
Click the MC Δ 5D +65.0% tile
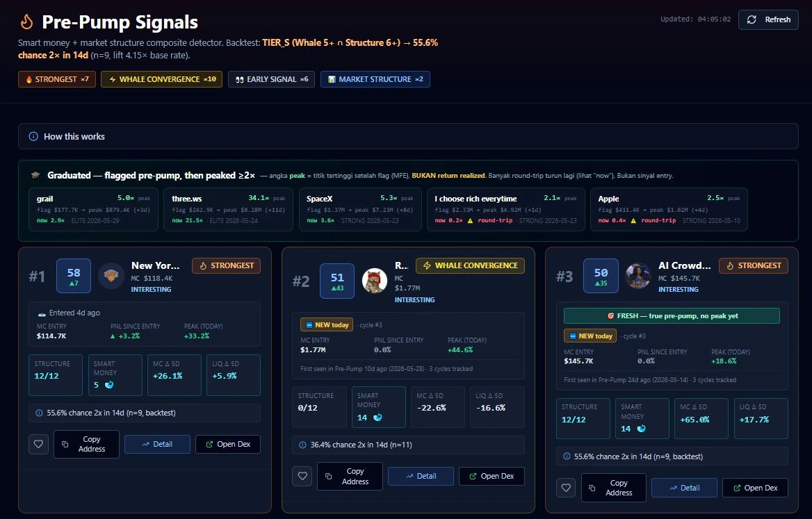701,419
